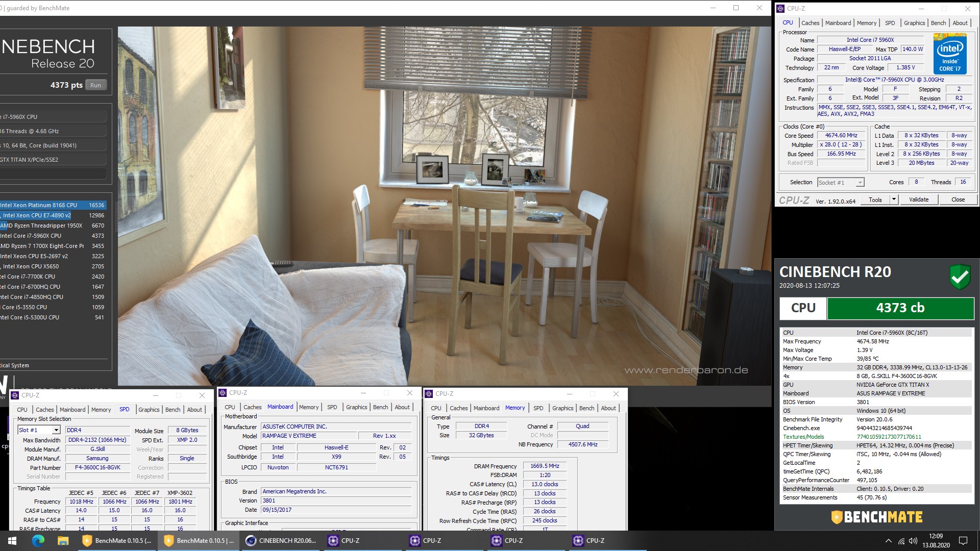Click the CPU-Z title icon in top-right window
The image size is (980, 551).
point(780,9)
